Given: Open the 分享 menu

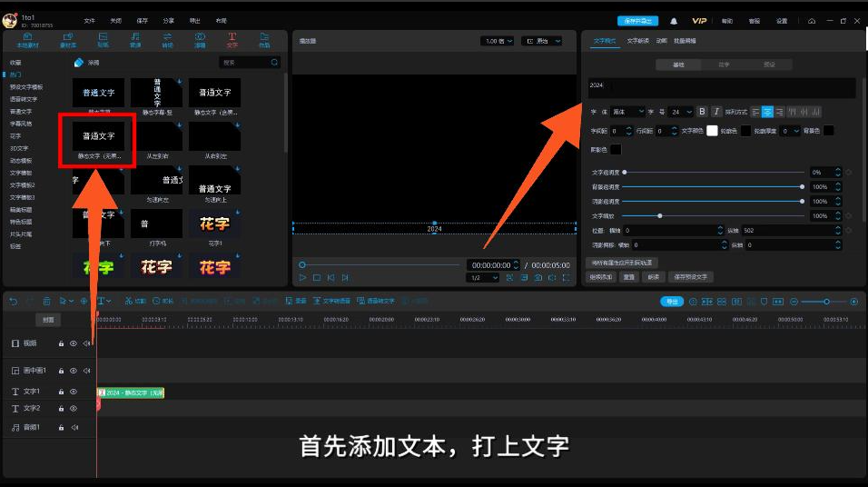Looking at the screenshot, I should [168, 21].
